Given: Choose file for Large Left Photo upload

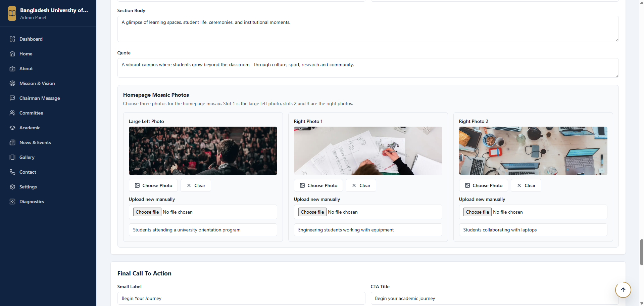Looking at the screenshot, I should click(147, 212).
